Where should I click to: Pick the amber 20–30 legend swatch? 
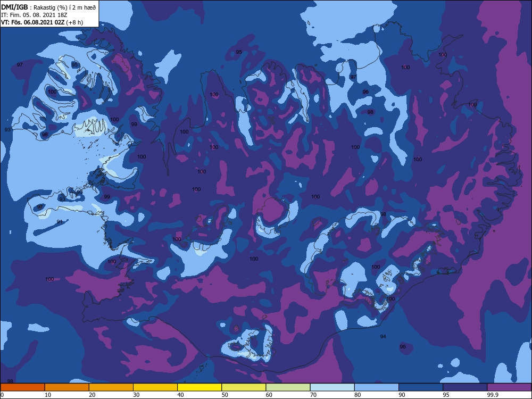111,387
